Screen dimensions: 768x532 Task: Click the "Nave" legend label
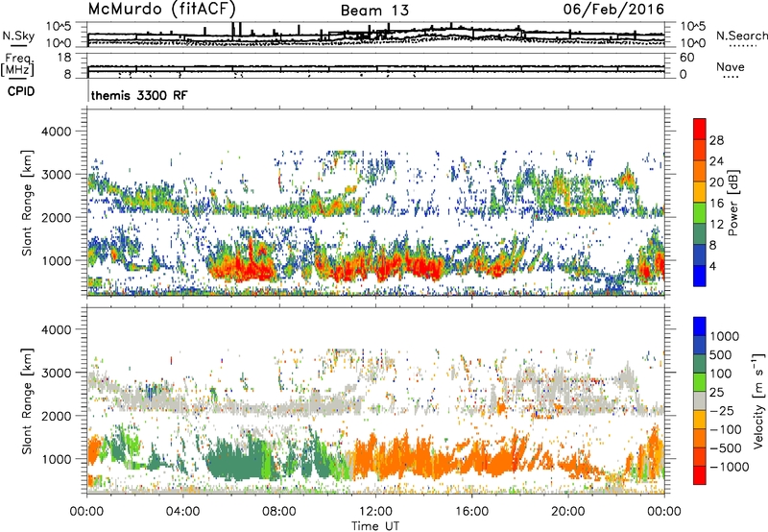(731, 66)
